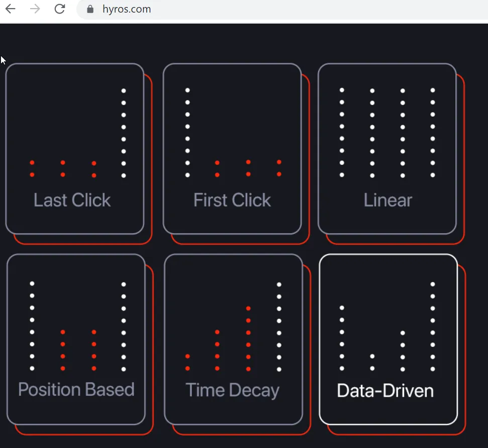Click the rightmost white column in Data-Driven card
Screen dimensions: 488x448
(x=433, y=326)
